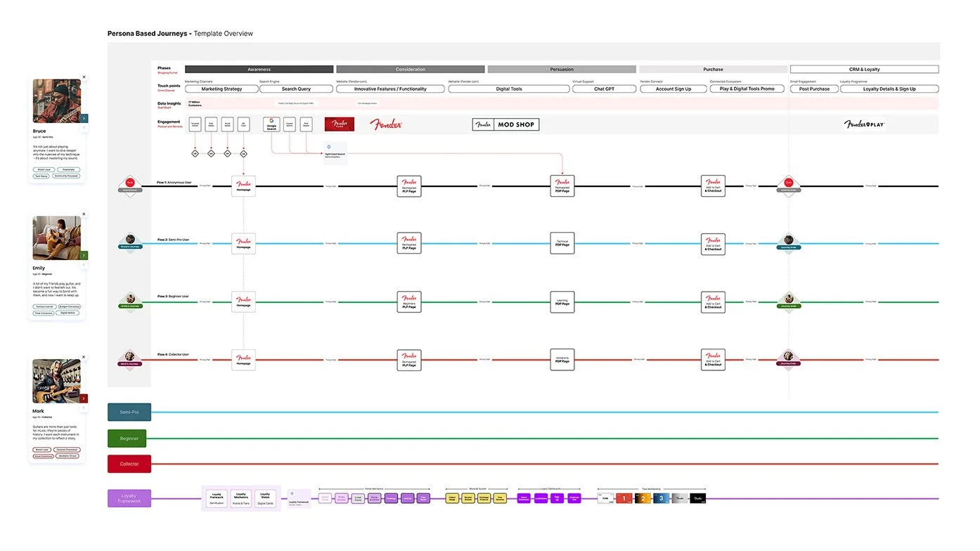Screen dimensions: 980x551
Task: Select the Purchase phase bar
Action: pyautogui.click(x=713, y=70)
